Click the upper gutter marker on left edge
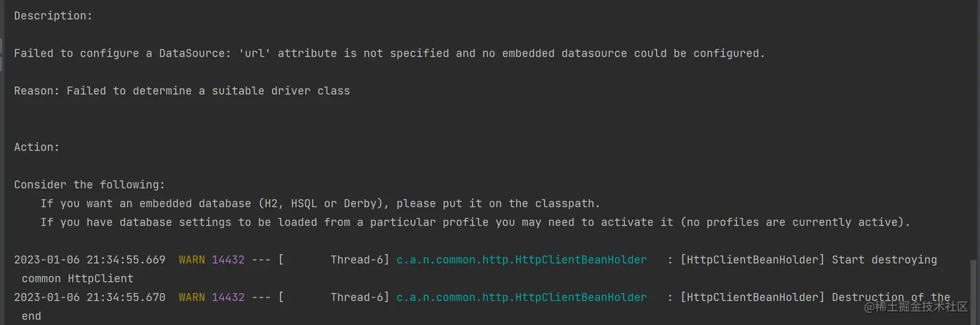Screen dimensions: 980x325 pyautogui.click(x=1, y=46)
